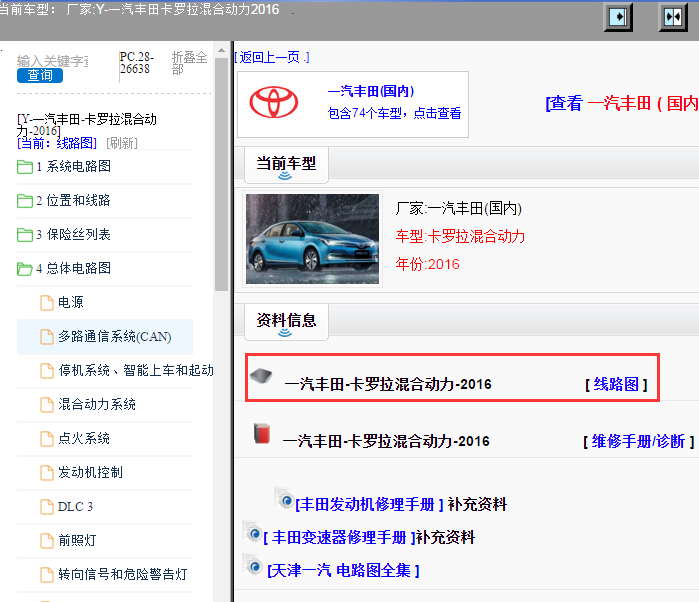Click document icon beside 发动机控制
Image resolution: width=699 pixels, height=602 pixels.
(x=47, y=473)
